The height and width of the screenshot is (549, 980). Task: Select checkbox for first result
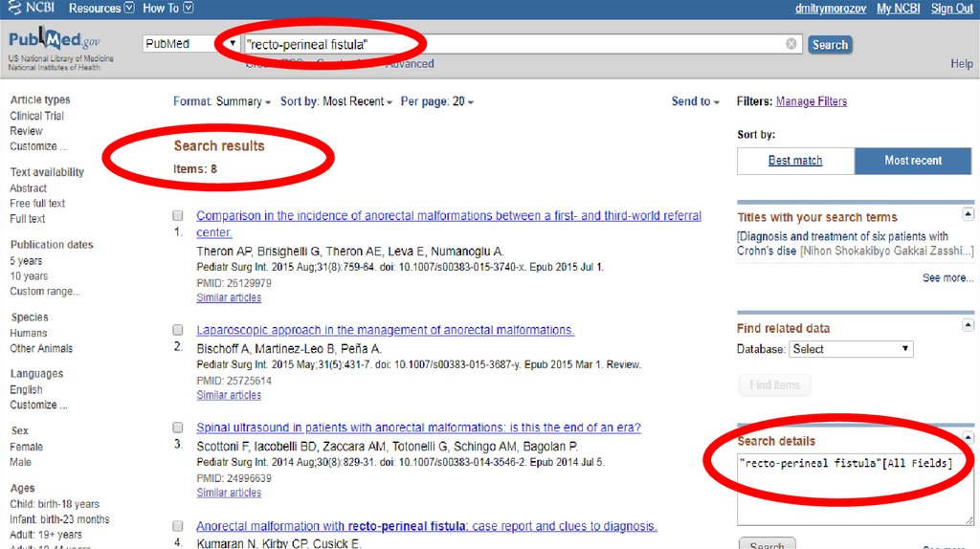click(178, 216)
